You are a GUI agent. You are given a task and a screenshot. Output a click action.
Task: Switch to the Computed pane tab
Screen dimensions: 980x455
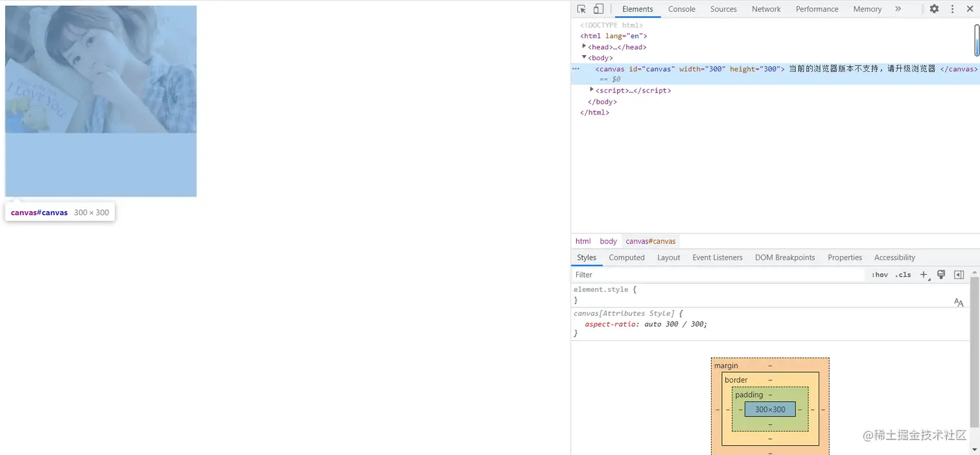627,257
